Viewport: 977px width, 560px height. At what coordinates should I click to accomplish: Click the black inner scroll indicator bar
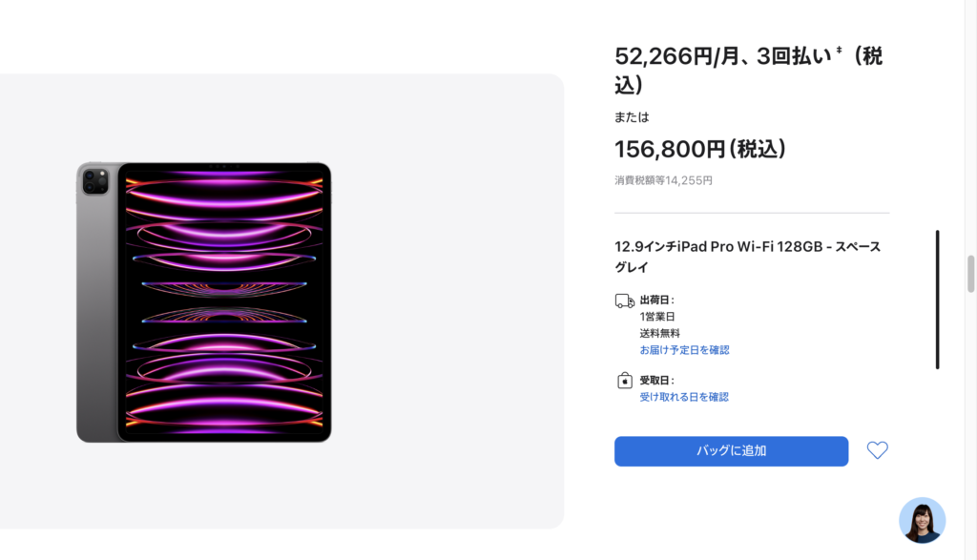[x=937, y=300]
